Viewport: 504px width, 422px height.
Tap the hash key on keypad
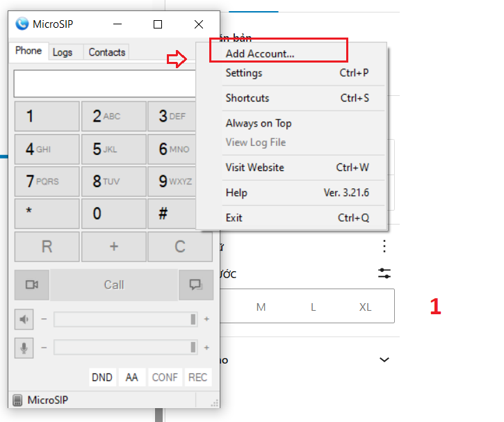[172, 213]
